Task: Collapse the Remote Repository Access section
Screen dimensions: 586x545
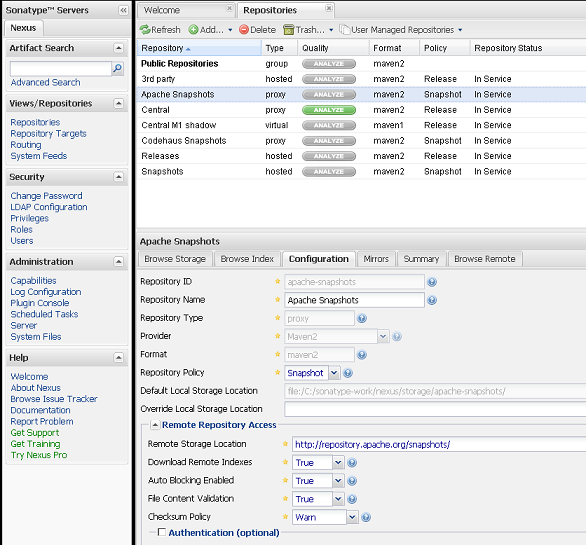Action: coord(155,425)
